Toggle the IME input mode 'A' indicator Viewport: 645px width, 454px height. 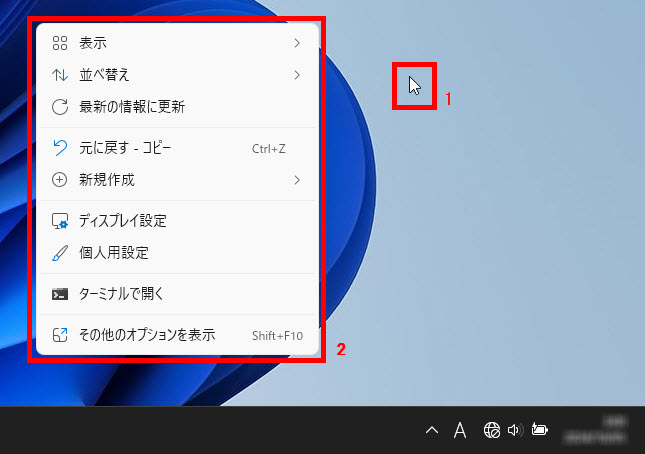[460, 431]
